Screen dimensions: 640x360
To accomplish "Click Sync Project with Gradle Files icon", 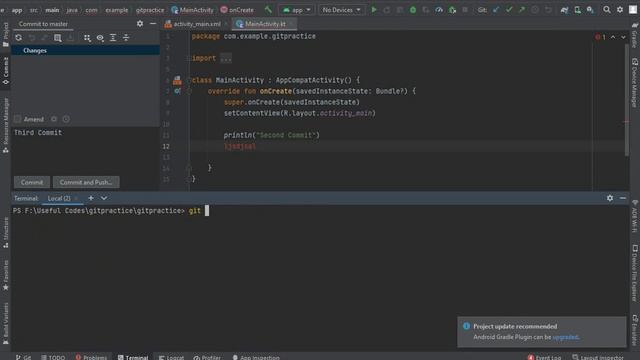I will point(564,9).
